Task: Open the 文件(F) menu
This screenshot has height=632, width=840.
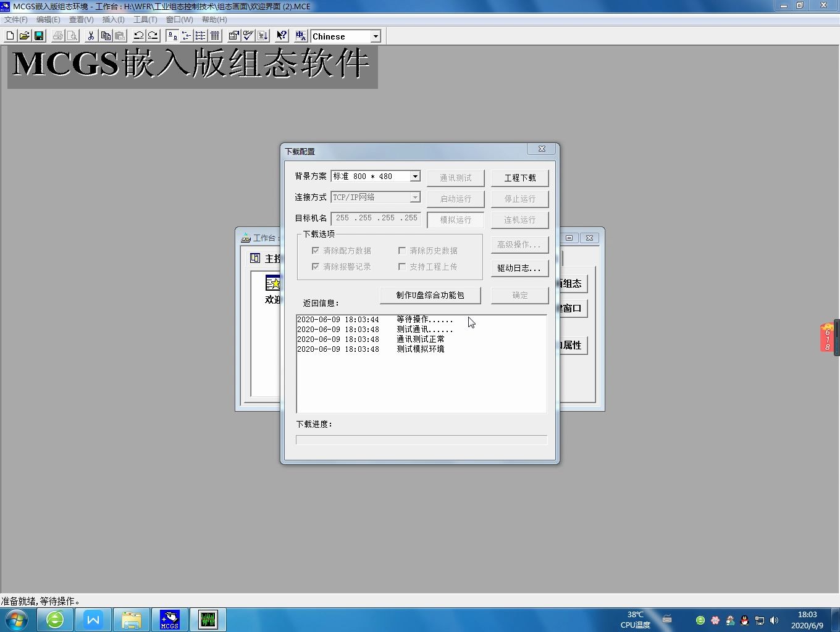Action: point(16,20)
